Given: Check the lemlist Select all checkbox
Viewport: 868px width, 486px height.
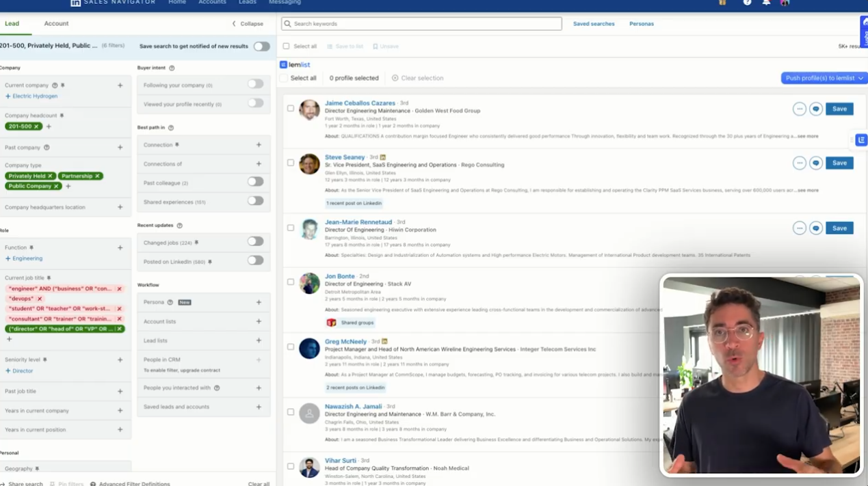Looking at the screenshot, I should click(284, 78).
